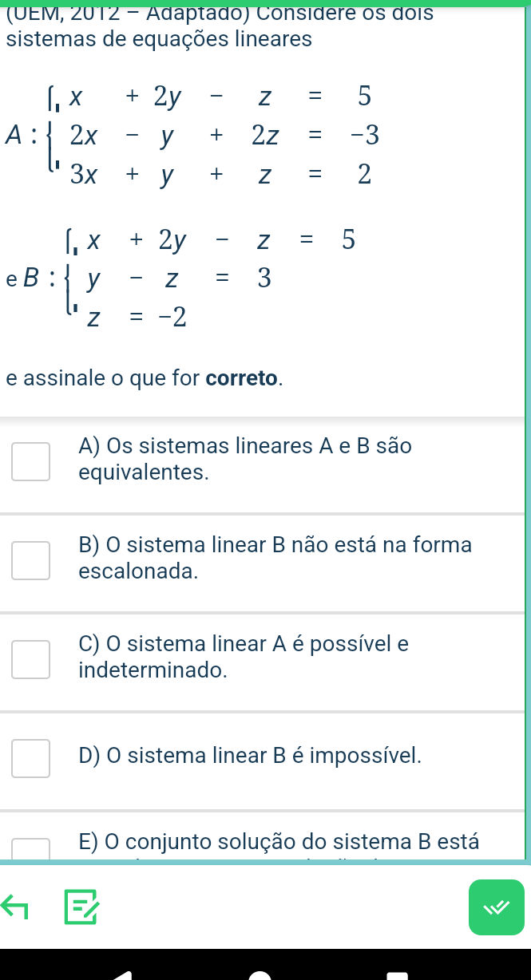
Task: Check option A about equivalent systems
Action: (x=30, y=461)
